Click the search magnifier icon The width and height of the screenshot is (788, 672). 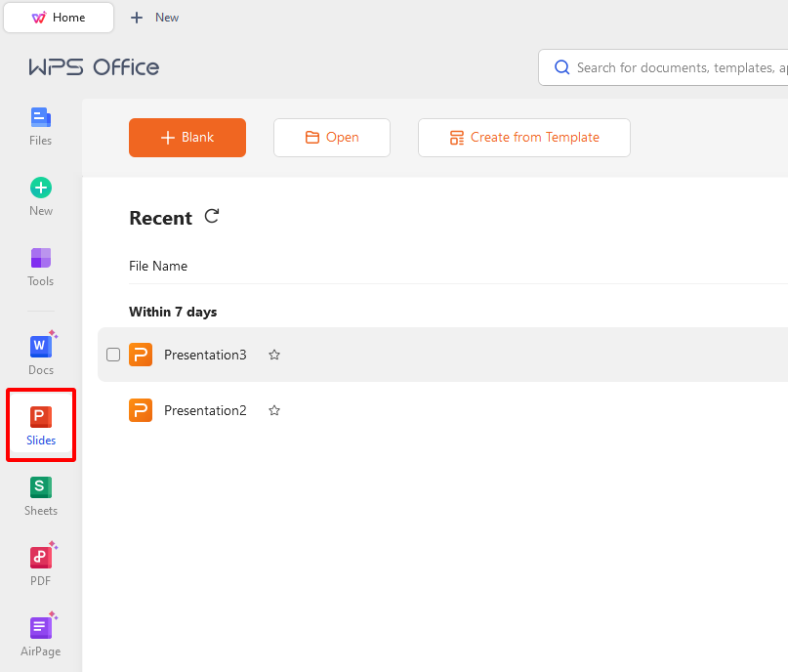click(x=561, y=67)
